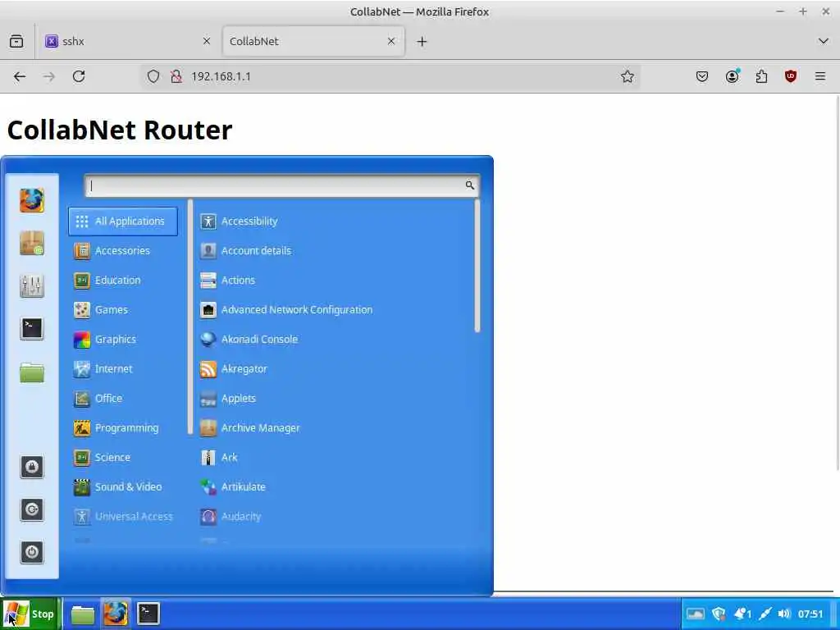
Task: Open Save to Pocket button
Action: click(702, 76)
